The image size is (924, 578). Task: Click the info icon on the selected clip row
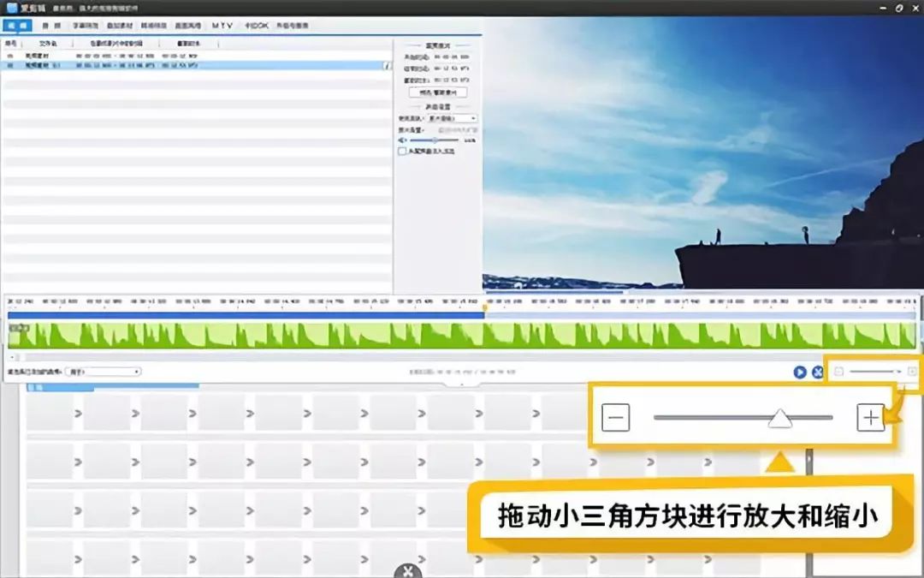(x=388, y=65)
